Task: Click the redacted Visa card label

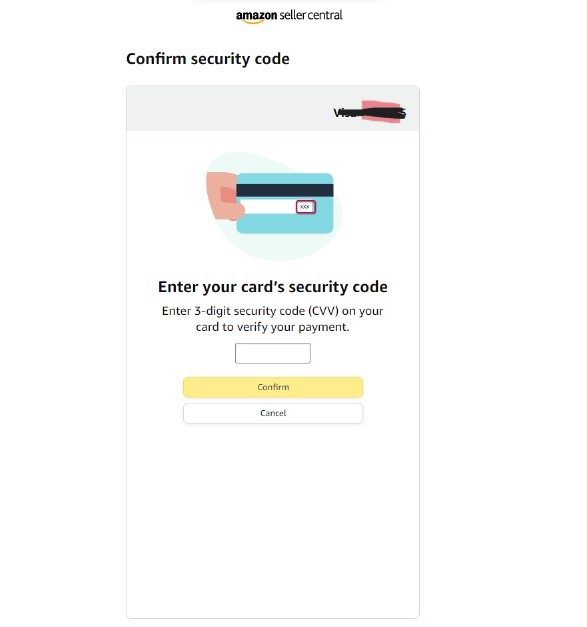Action: pos(369,112)
